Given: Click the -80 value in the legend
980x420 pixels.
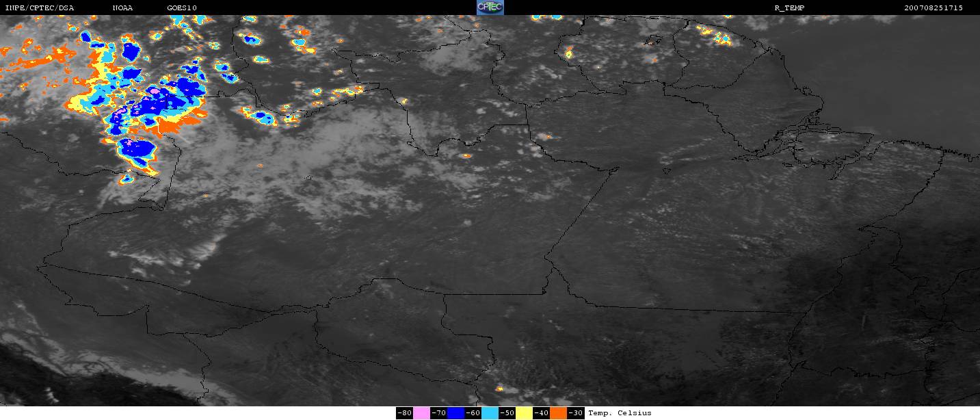Looking at the screenshot, I should (405, 413).
